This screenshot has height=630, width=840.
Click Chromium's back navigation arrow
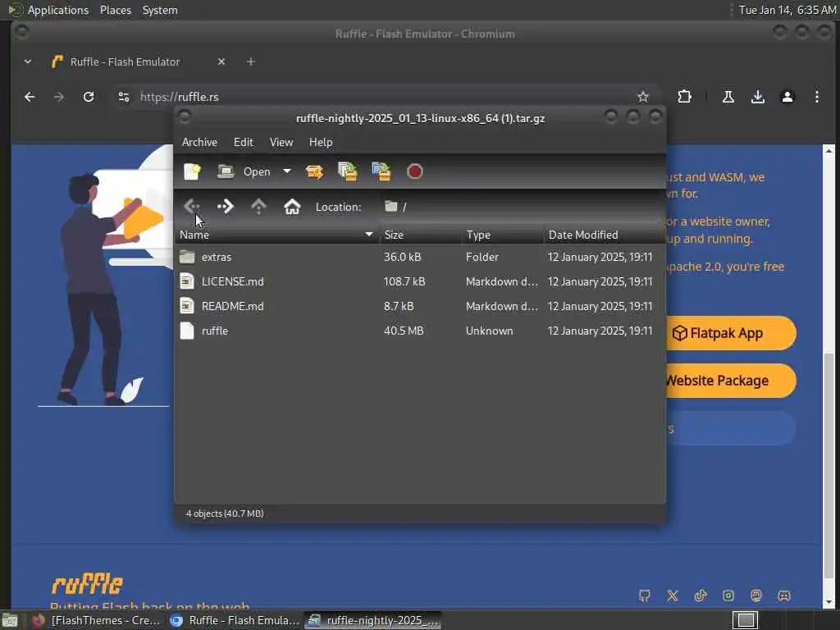pos(30,97)
